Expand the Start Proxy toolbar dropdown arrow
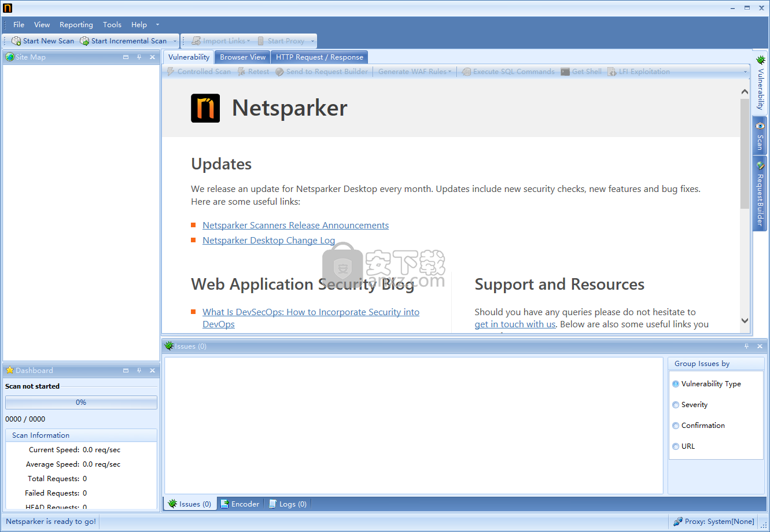Screen dimensions: 770x532 [312, 41]
